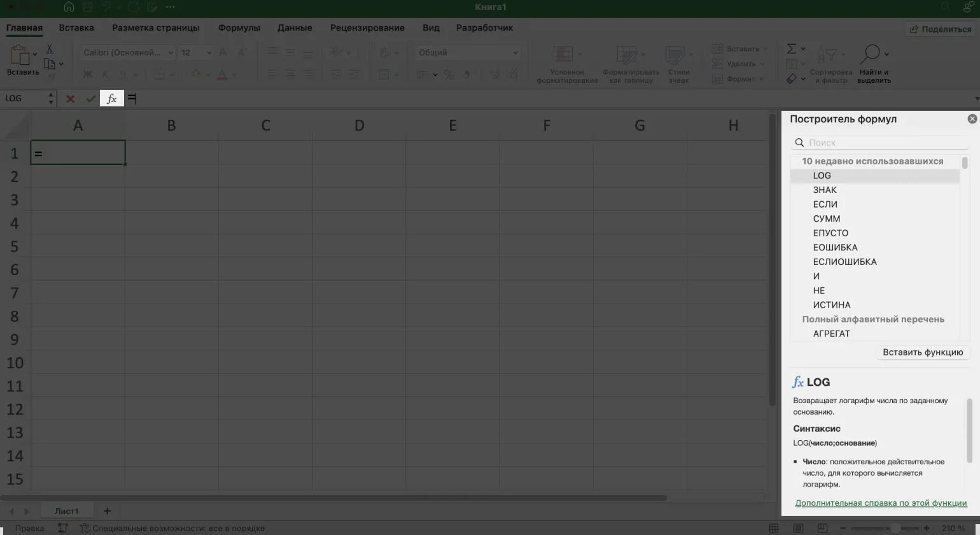Switch to the Формулы ribbon tab
This screenshot has height=535, width=980.
[x=239, y=28]
